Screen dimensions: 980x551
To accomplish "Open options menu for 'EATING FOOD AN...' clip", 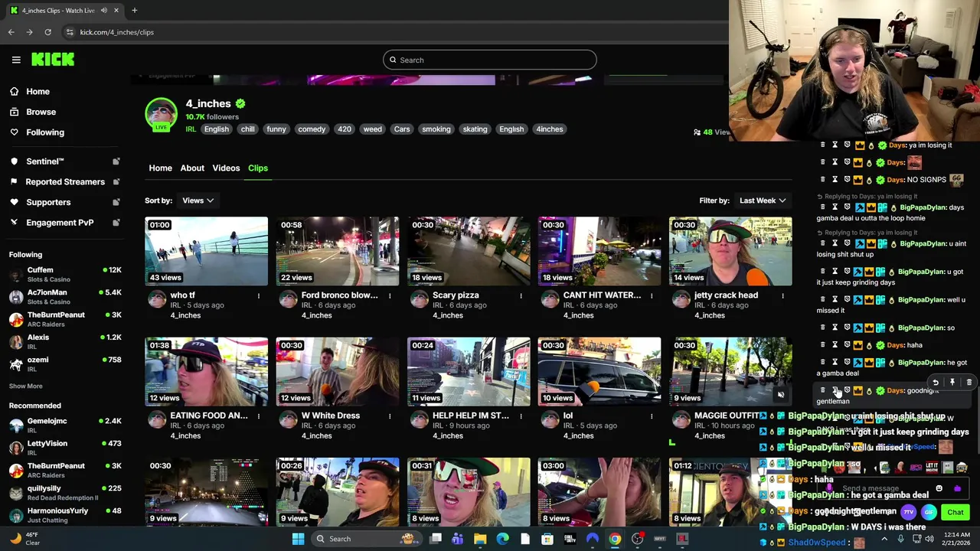I will (x=258, y=416).
